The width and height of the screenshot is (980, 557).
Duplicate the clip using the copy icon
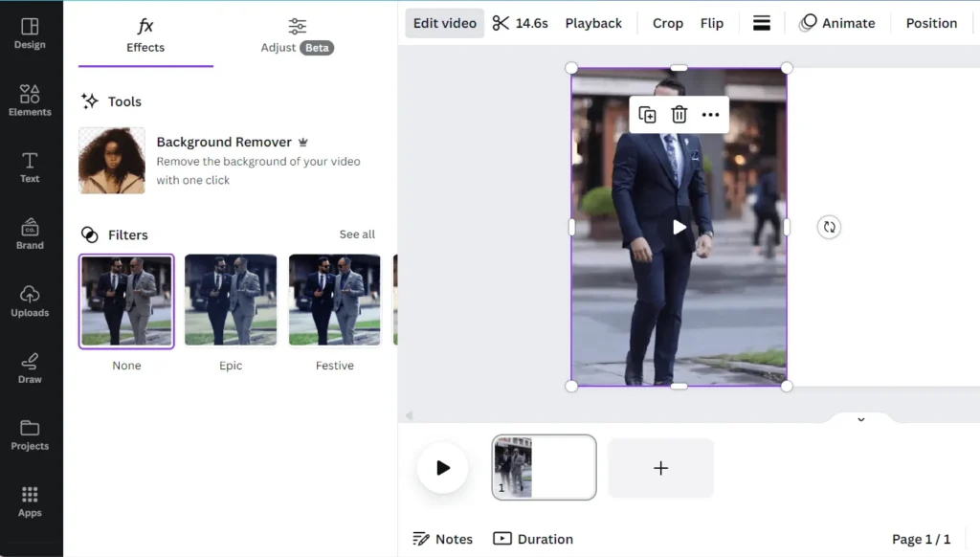pyautogui.click(x=647, y=113)
